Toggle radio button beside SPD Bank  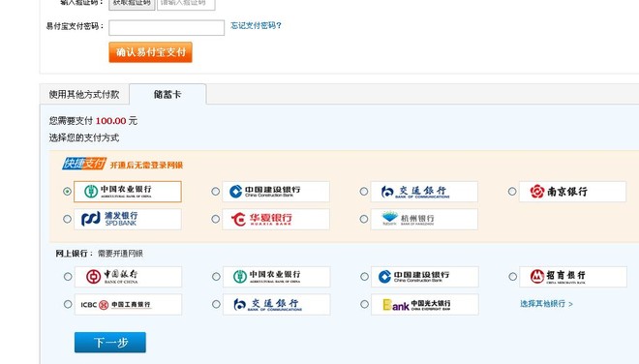67,220
